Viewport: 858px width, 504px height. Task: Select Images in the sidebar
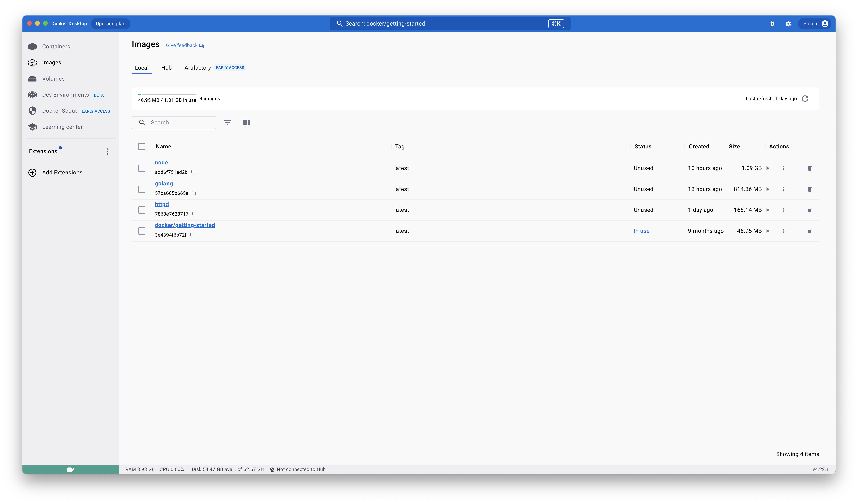tap(52, 63)
